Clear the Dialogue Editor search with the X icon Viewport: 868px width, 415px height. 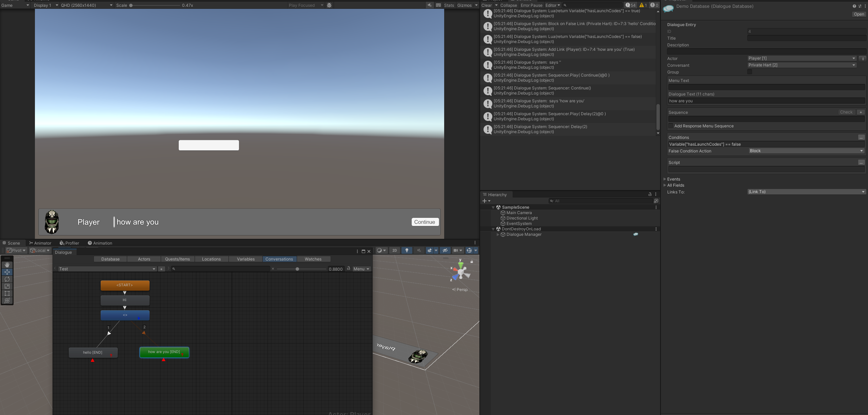coord(273,269)
